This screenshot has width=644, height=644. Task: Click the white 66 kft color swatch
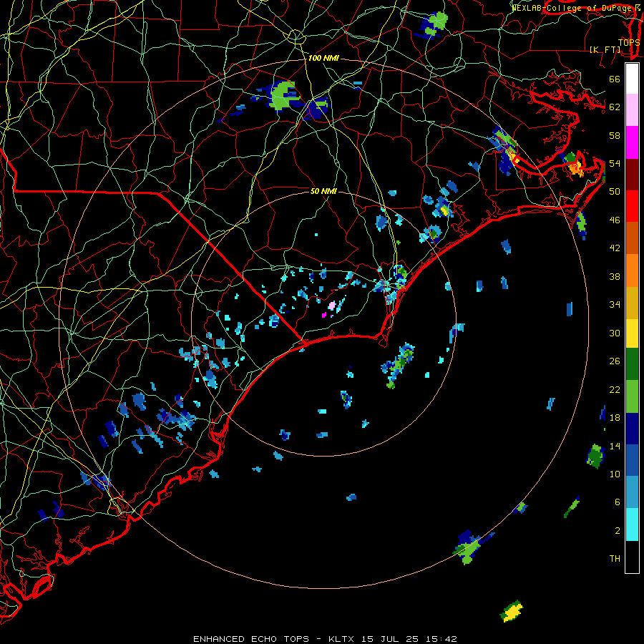(x=632, y=79)
